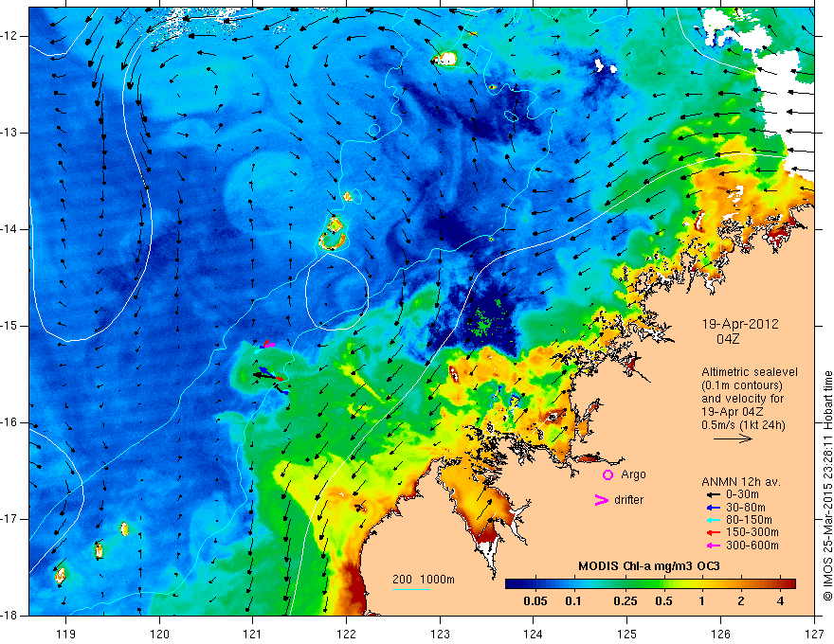Click the '30-80m' depth label
834x644 pixels.
coord(746,508)
